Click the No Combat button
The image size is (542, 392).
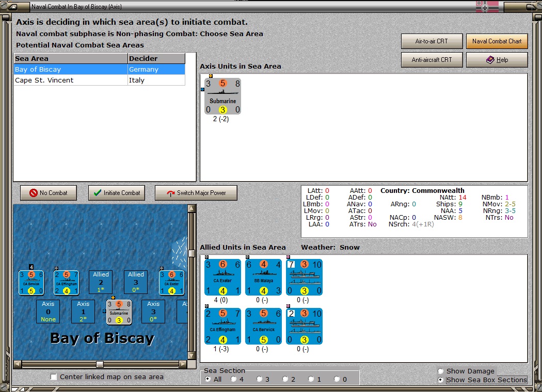coord(49,193)
